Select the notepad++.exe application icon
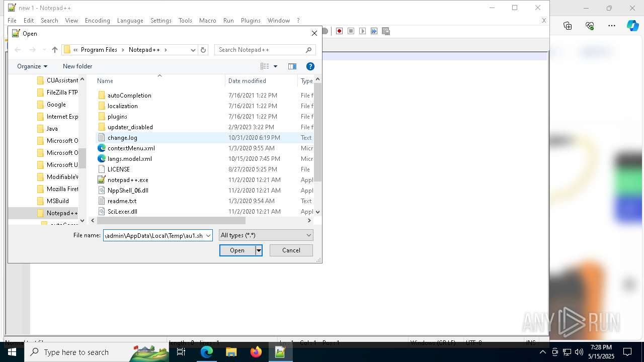644x362 pixels. tap(102, 180)
